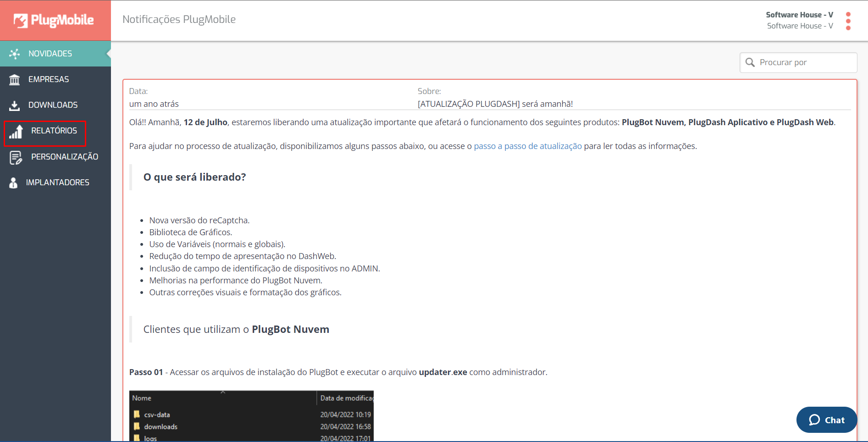
Task: Click the embedded file explorer screenshot
Action: [251, 416]
